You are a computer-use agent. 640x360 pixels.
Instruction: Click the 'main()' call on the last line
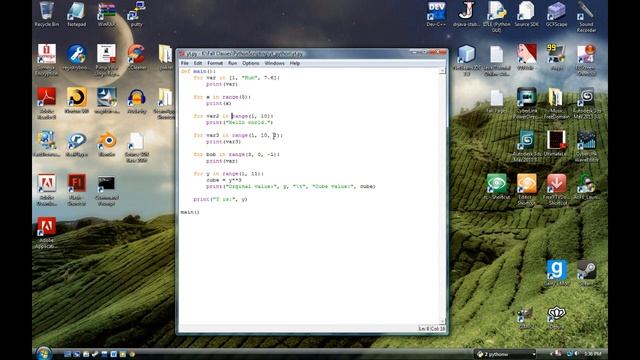[190, 212]
